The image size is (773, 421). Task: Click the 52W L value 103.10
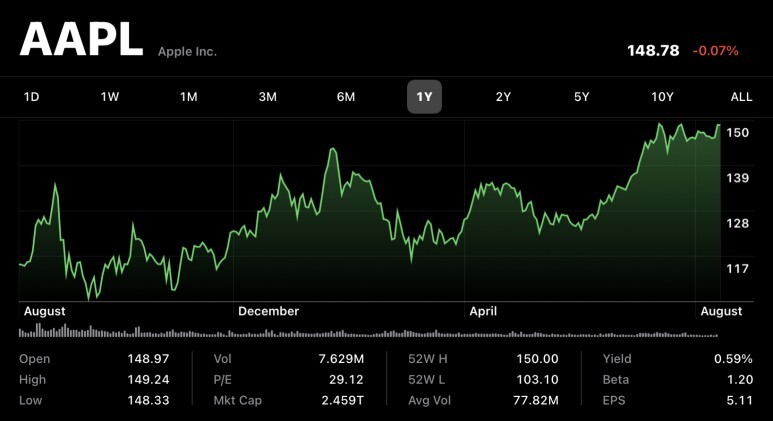click(x=537, y=379)
